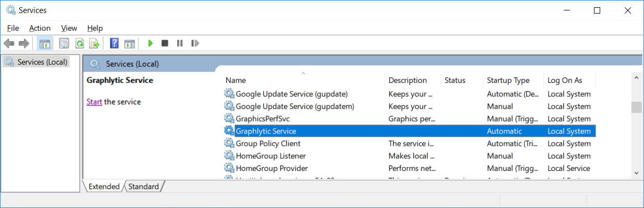The height and width of the screenshot is (208, 644).
Task: Click the Export List toolbar icon
Action: click(x=94, y=43)
